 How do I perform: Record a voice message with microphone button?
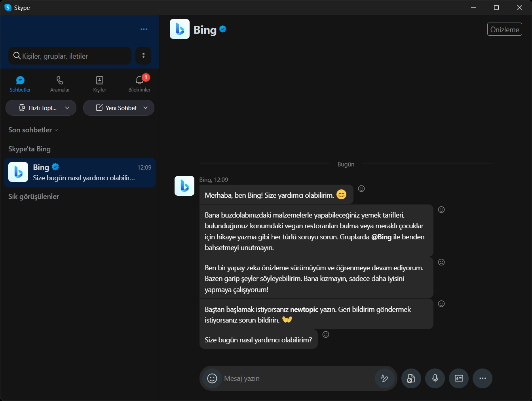click(x=435, y=378)
